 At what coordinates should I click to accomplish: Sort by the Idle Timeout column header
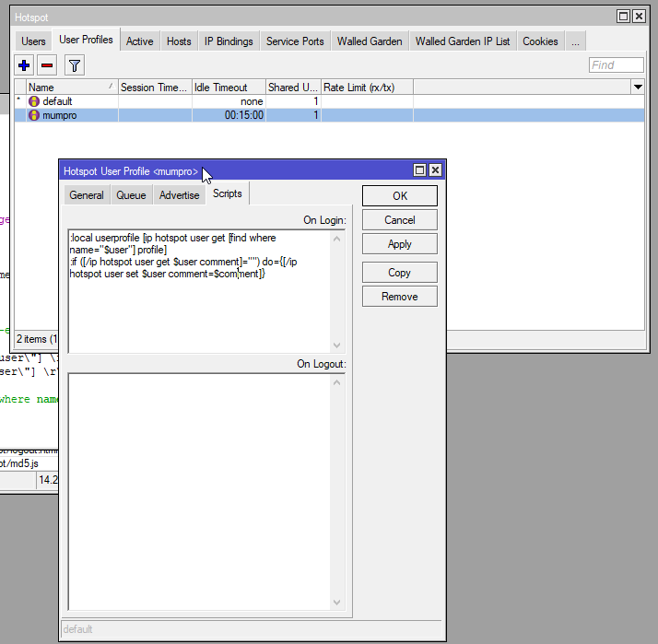pyautogui.click(x=229, y=88)
